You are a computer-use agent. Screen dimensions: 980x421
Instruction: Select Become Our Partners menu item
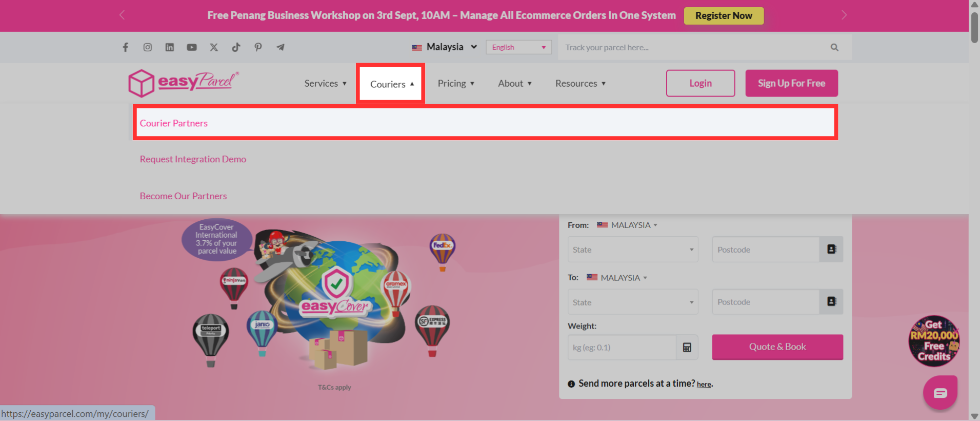pos(183,196)
